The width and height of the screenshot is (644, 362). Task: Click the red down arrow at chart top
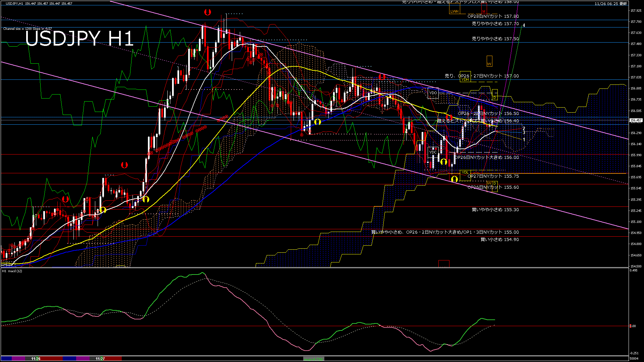pos(208,12)
